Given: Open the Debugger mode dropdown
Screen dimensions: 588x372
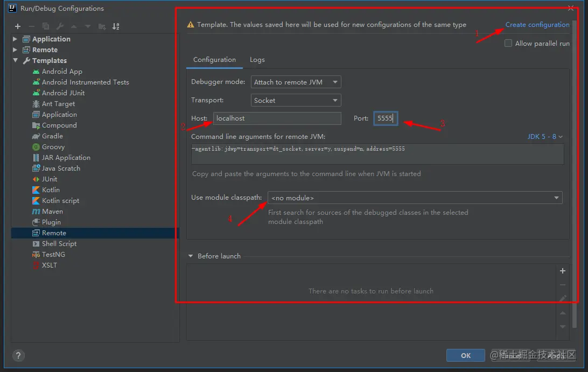Looking at the screenshot, I should pos(296,82).
